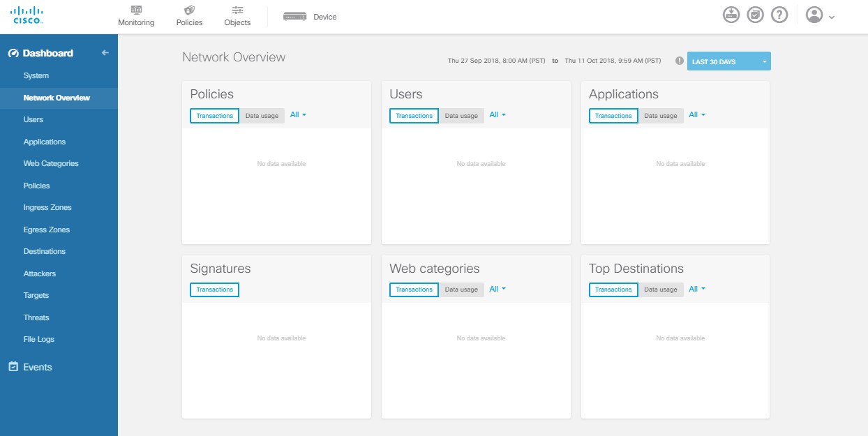Screen dimensions: 868x436
Task: Open the Attackers dashboard view
Action: [x=40, y=273]
